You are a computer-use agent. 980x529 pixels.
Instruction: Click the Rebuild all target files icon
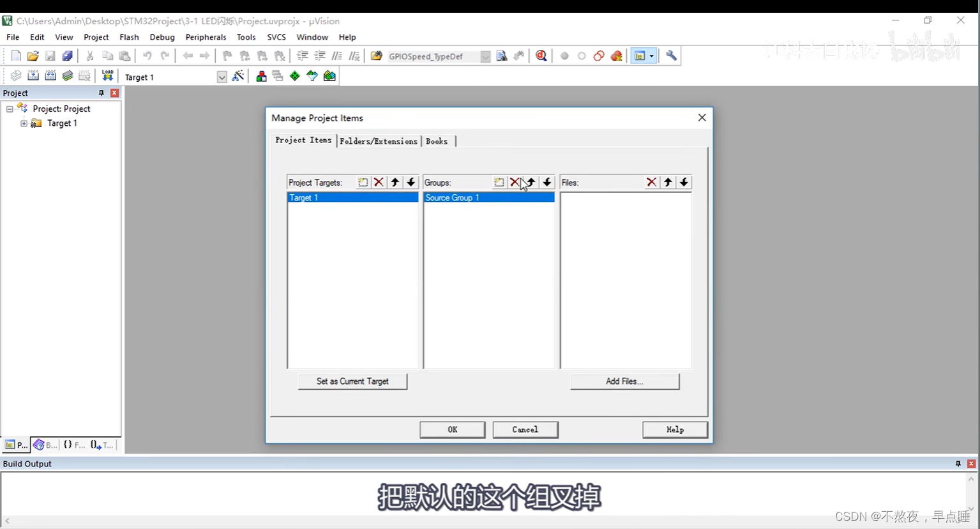(50, 75)
